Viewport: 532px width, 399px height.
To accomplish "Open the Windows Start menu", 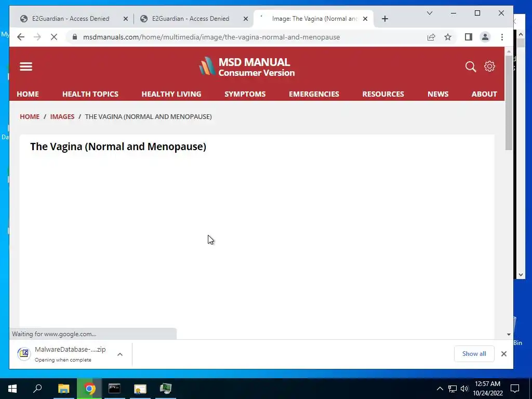I will click(x=12, y=389).
